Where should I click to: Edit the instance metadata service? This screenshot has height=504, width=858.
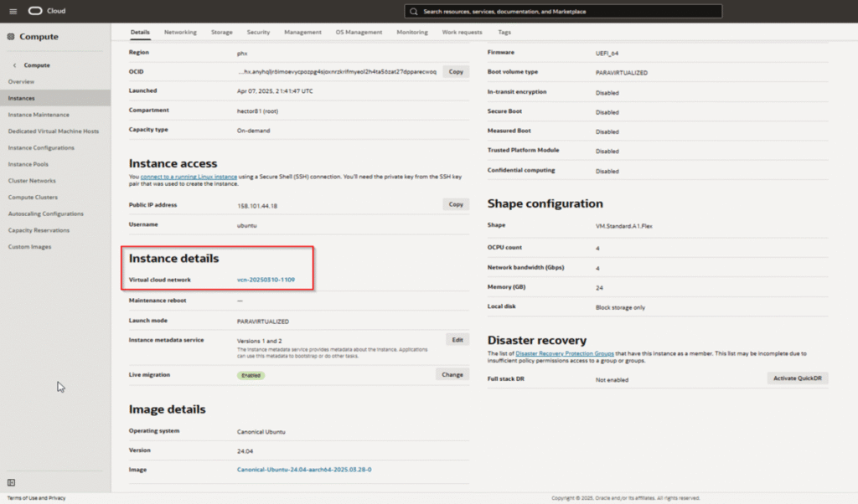tap(457, 340)
